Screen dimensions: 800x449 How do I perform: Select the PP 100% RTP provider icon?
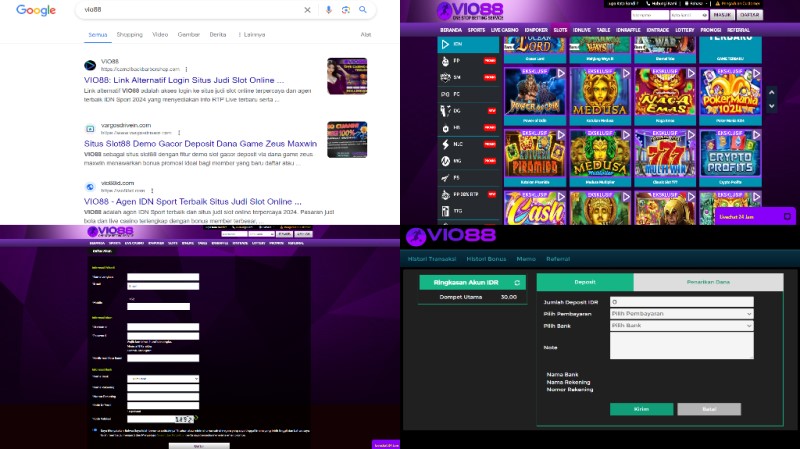point(445,194)
